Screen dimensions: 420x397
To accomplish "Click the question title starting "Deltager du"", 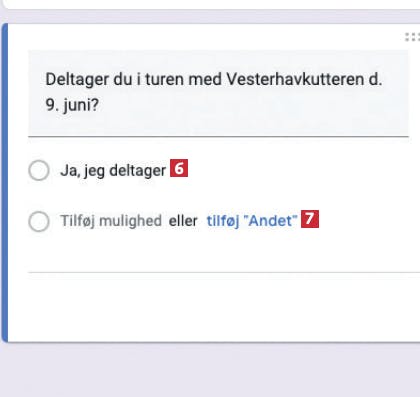I will click(218, 92).
